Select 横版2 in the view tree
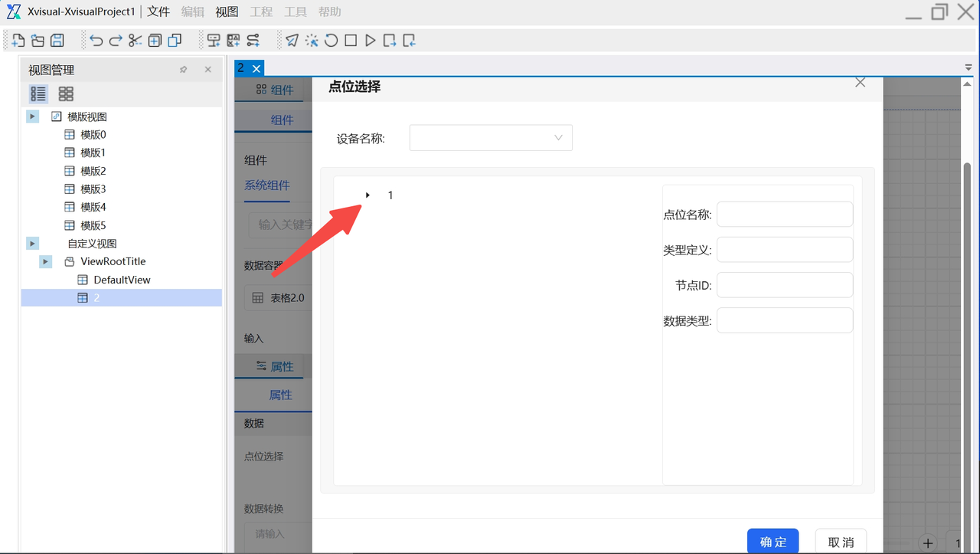980x554 pixels. click(x=93, y=171)
